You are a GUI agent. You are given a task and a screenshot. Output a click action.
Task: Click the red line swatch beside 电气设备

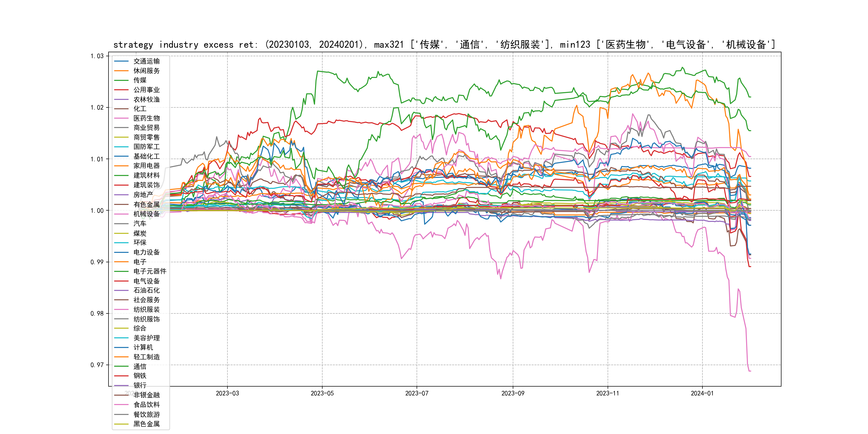tap(121, 281)
